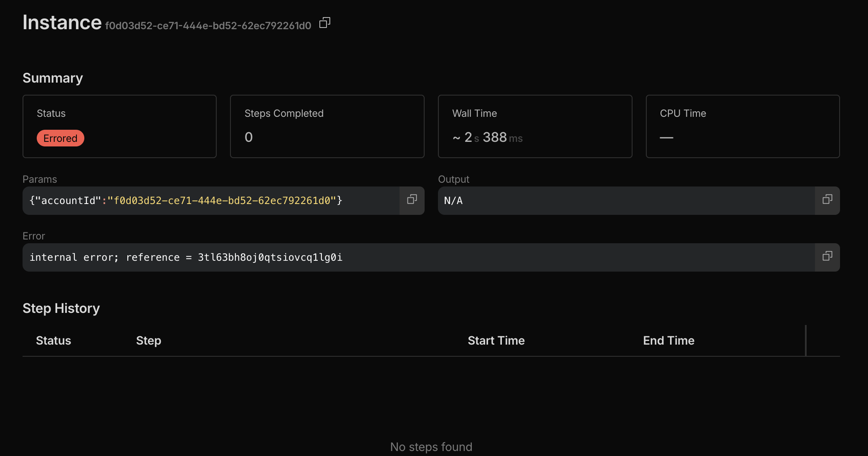Click the No steps found message
Viewport: 868px width, 456px height.
click(x=431, y=447)
